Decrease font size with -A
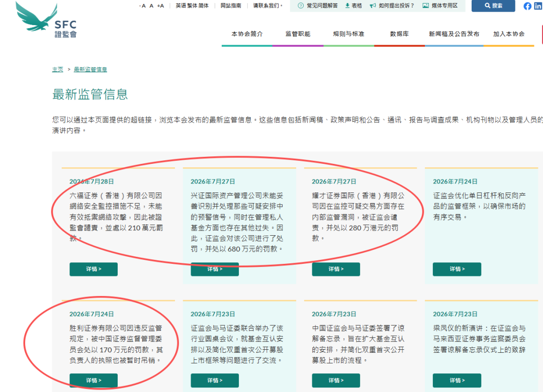 coord(142,6)
